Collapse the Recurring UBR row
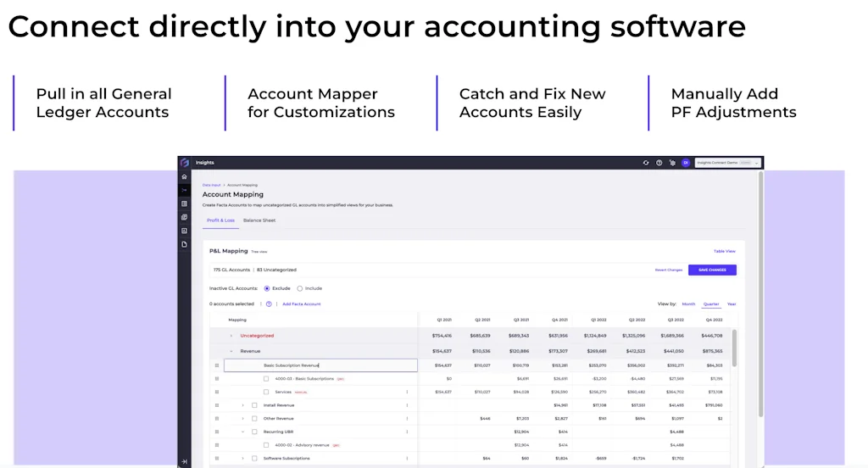The width and height of the screenshot is (868, 468). (243, 432)
